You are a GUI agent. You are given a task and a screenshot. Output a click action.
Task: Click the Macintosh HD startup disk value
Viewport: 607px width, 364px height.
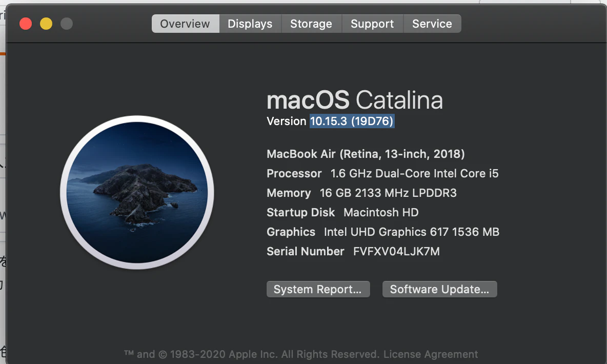coord(381,213)
